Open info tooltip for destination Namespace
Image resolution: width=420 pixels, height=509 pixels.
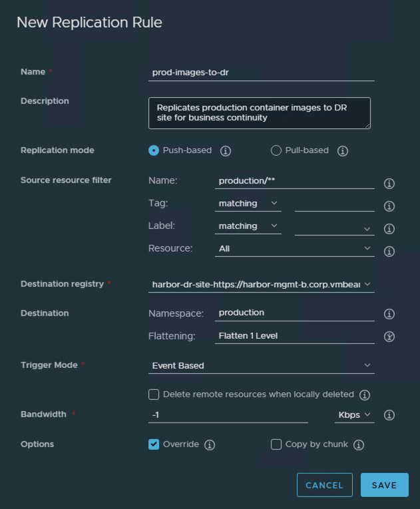click(390, 314)
